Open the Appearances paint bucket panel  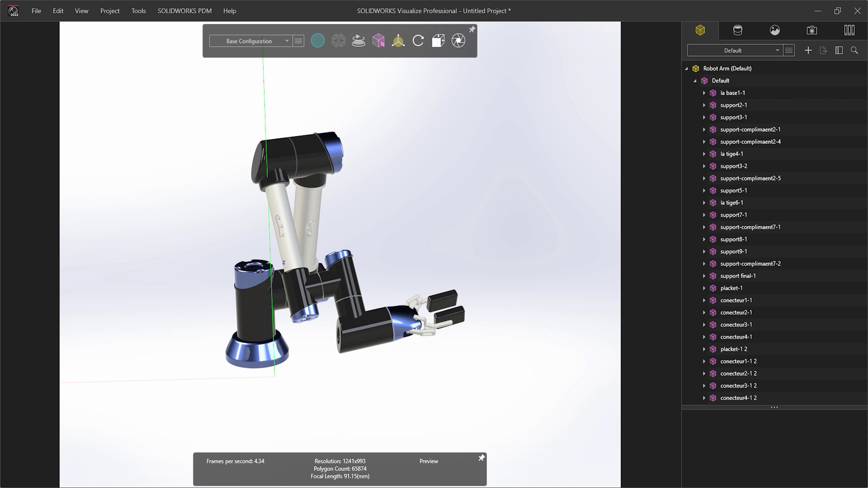pos(738,30)
